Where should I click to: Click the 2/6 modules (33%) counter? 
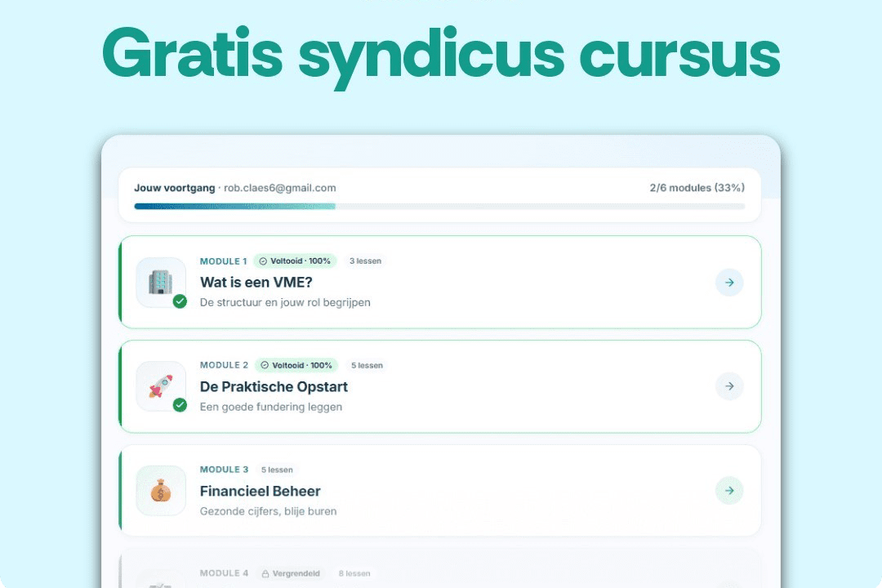coord(697,188)
